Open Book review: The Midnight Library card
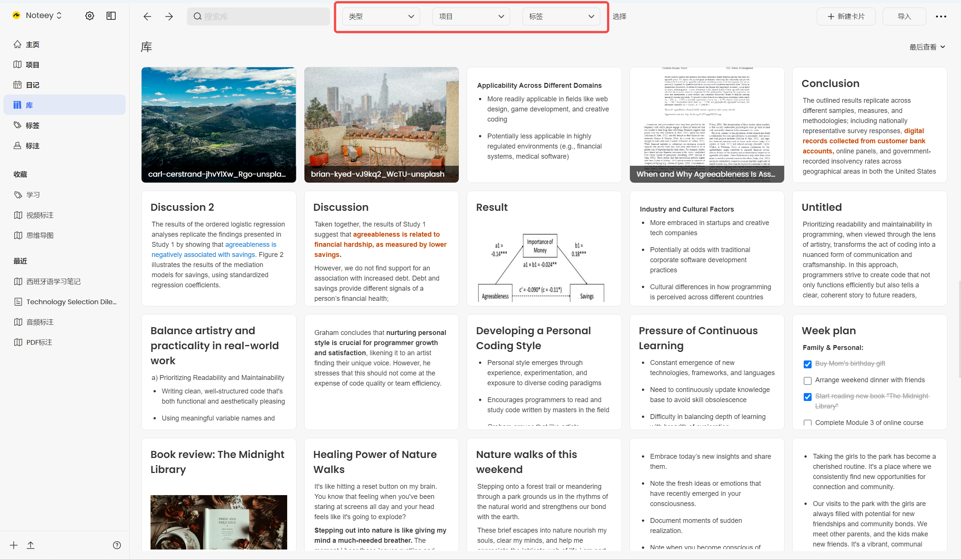The height and width of the screenshot is (560, 961). [x=218, y=494]
